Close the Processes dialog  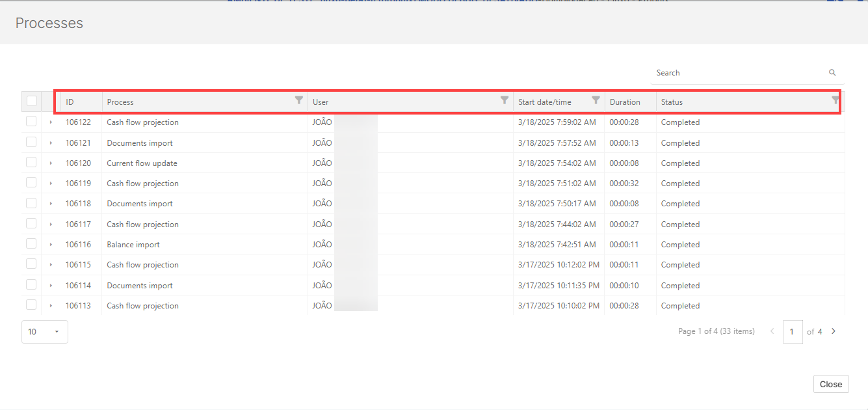830,384
